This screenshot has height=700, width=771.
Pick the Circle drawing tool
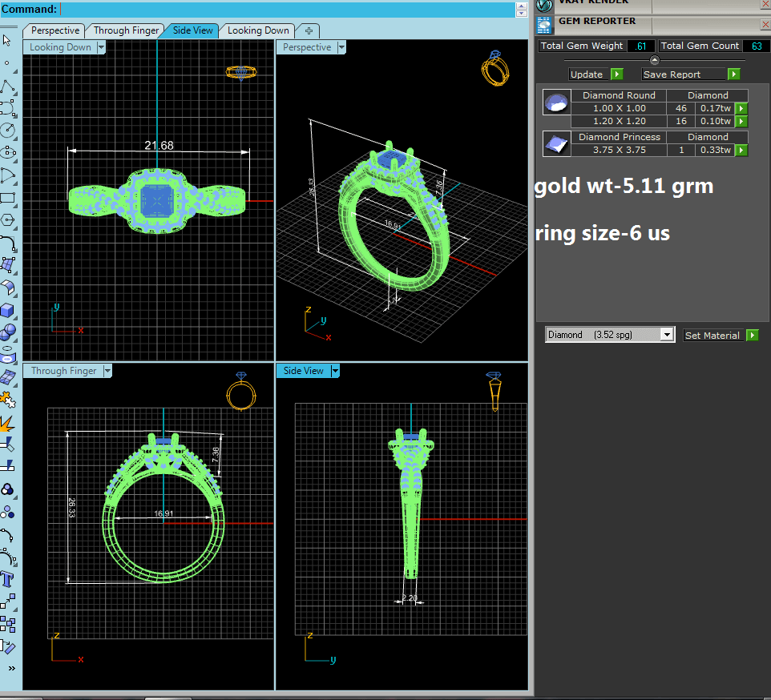point(7,129)
